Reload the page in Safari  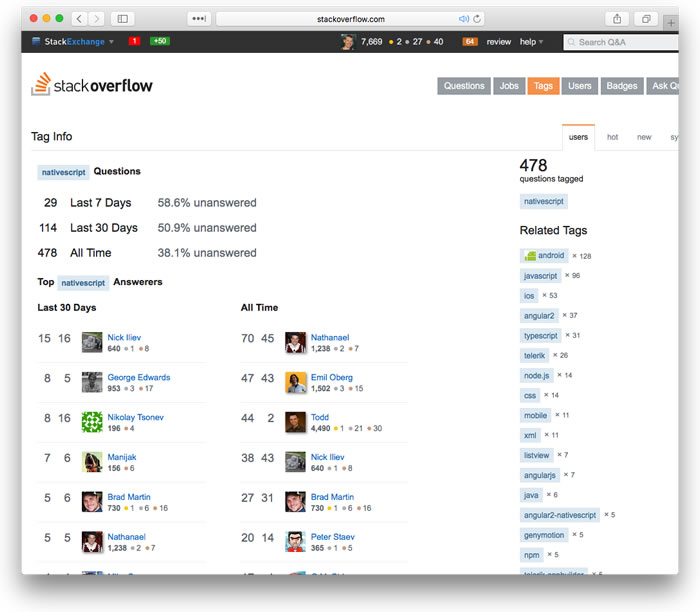coord(477,19)
